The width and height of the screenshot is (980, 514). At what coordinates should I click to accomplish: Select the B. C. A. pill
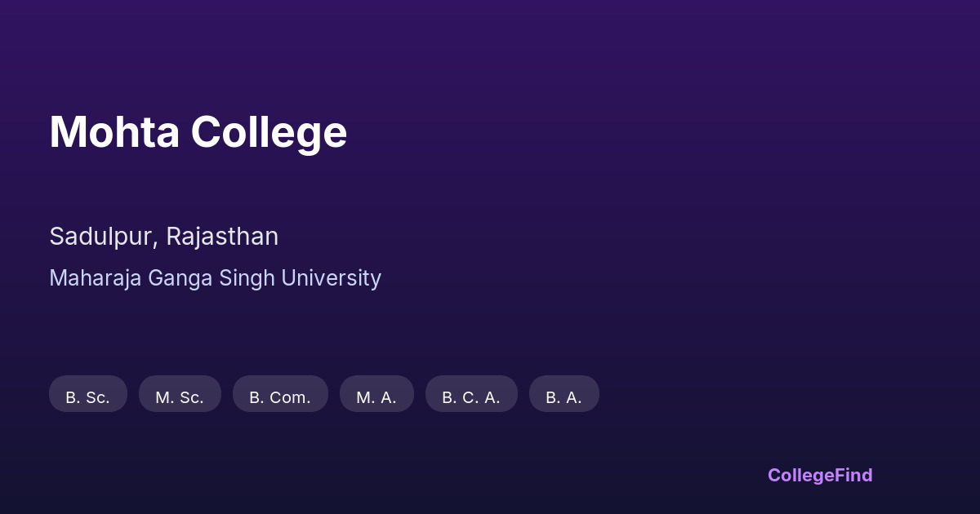[x=471, y=394]
